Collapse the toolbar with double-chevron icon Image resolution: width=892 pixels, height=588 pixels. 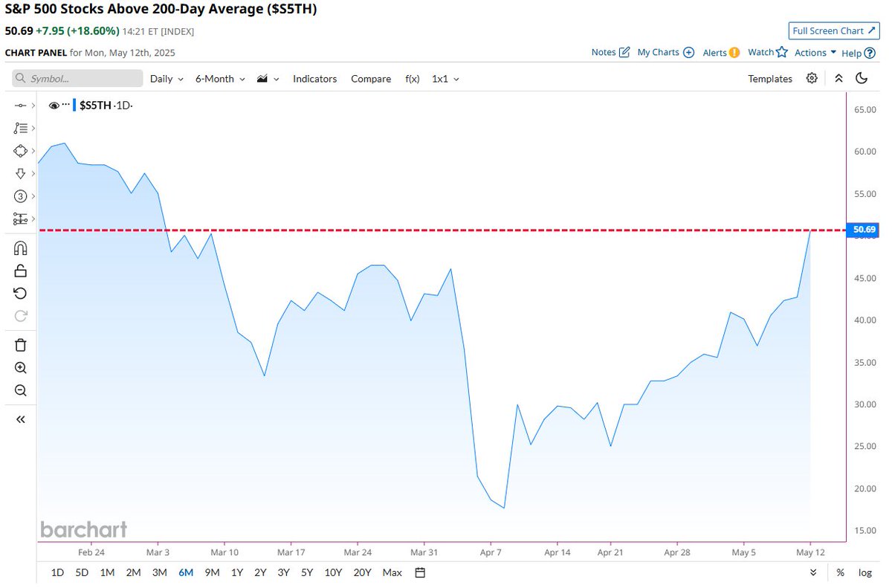pos(838,78)
